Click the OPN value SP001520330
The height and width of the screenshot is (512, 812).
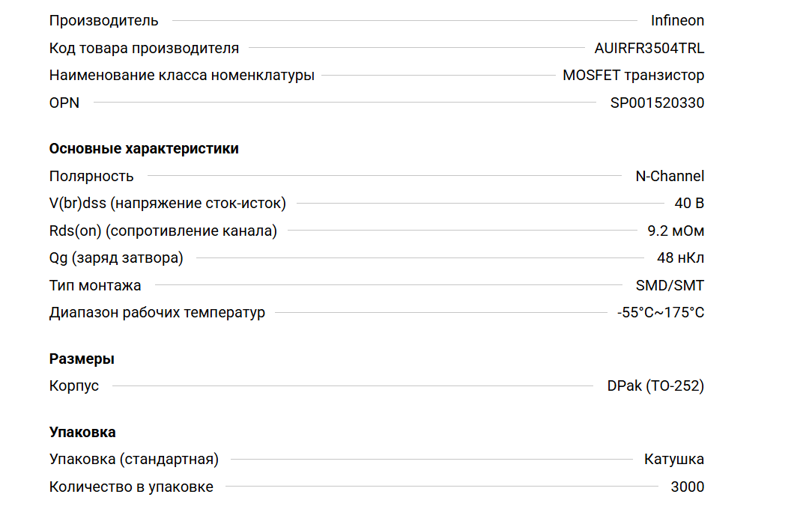coord(657,103)
